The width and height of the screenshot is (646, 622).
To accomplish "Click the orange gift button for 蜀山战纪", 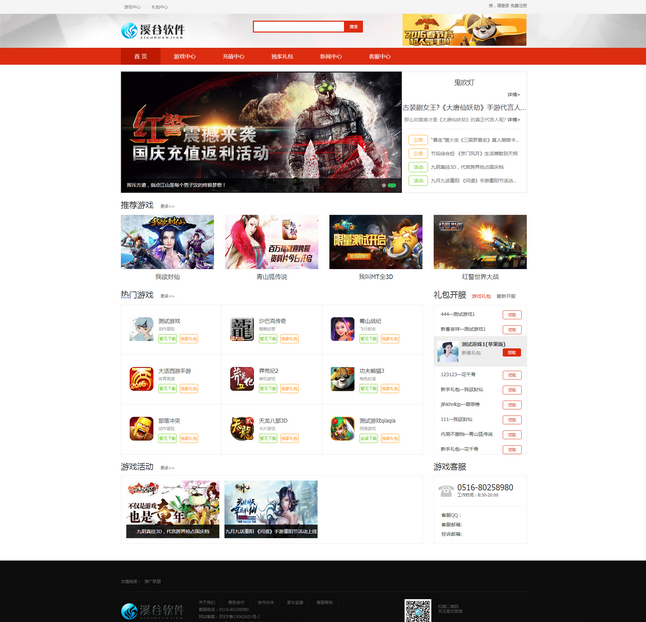I will pyautogui.click(x=390, y=339).
